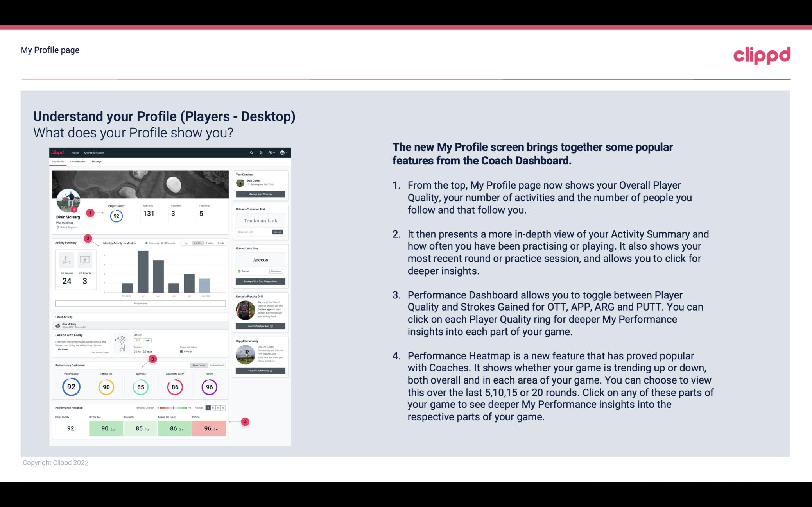Expand the 6 Months activity dropdown

coord(199,244)
